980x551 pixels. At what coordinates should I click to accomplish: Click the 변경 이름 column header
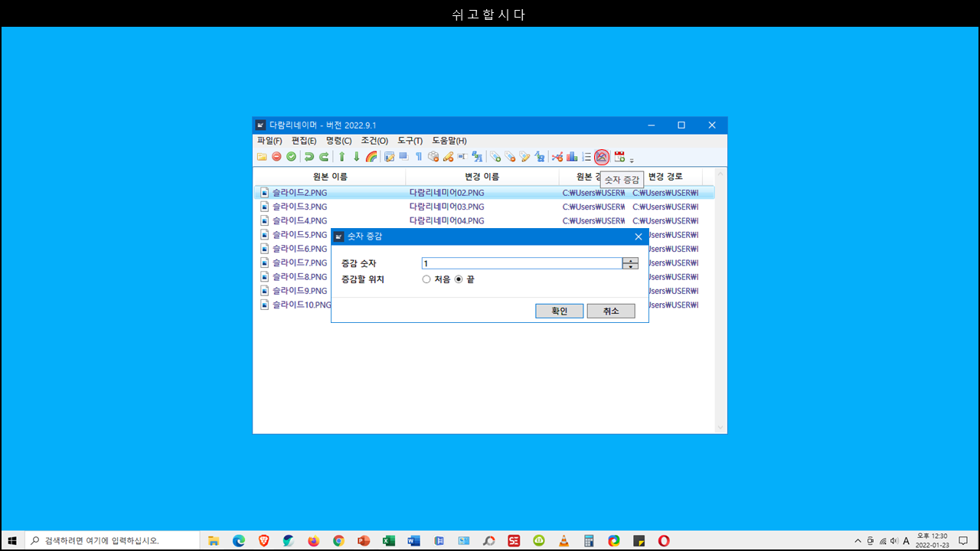482,177
